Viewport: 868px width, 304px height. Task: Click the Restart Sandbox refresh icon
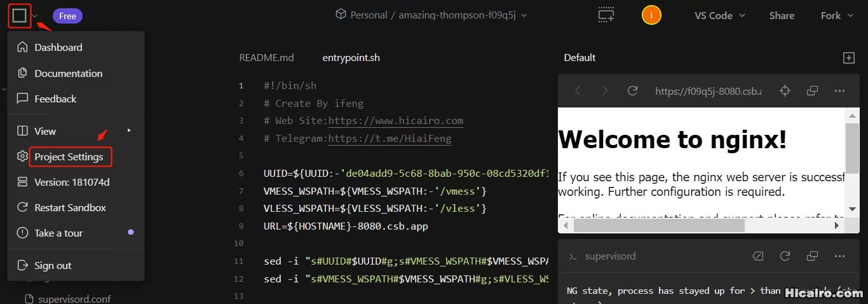(x=23, y=207)
